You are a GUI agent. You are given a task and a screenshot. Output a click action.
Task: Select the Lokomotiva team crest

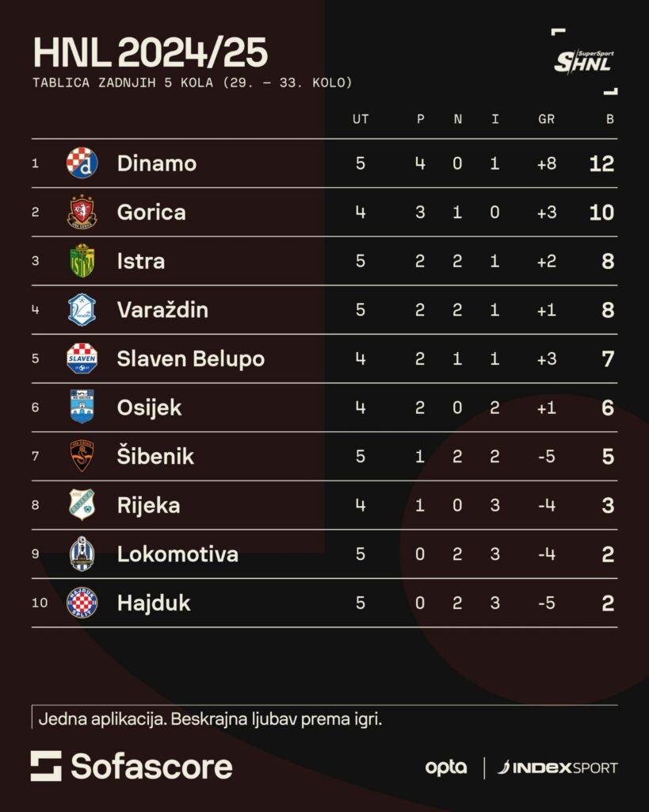pos(82,553)
